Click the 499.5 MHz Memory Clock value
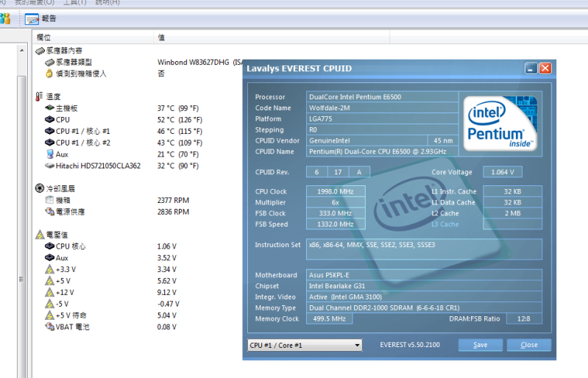 tap(329, 319)
